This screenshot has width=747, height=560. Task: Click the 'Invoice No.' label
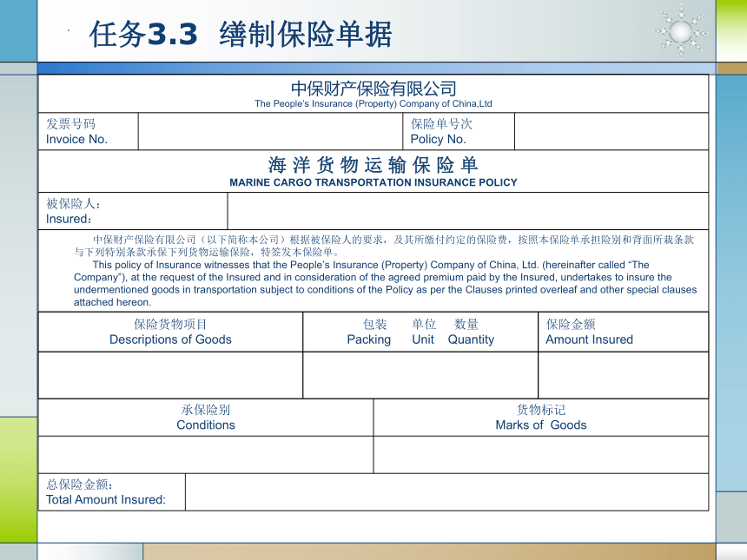tap(76, 139)
